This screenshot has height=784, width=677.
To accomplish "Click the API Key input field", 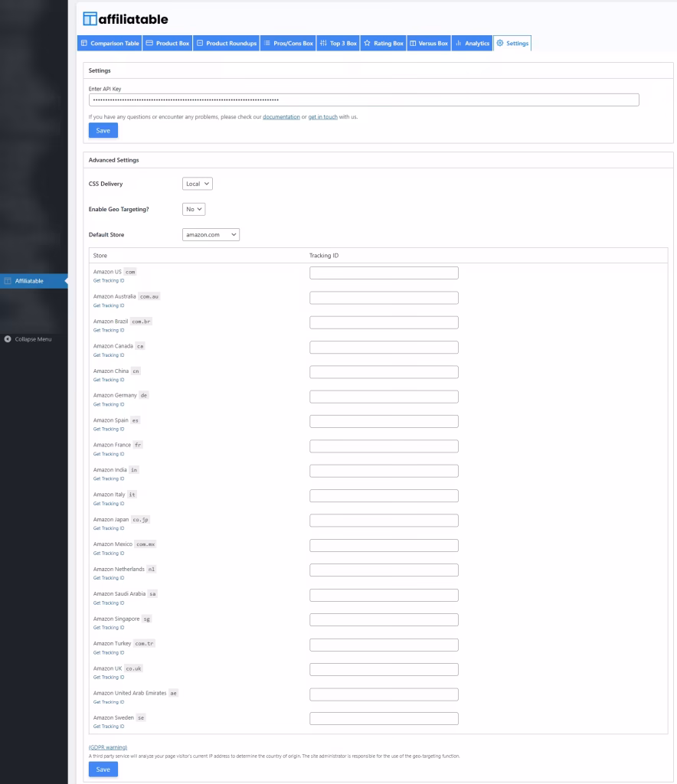I will point(364,100).
